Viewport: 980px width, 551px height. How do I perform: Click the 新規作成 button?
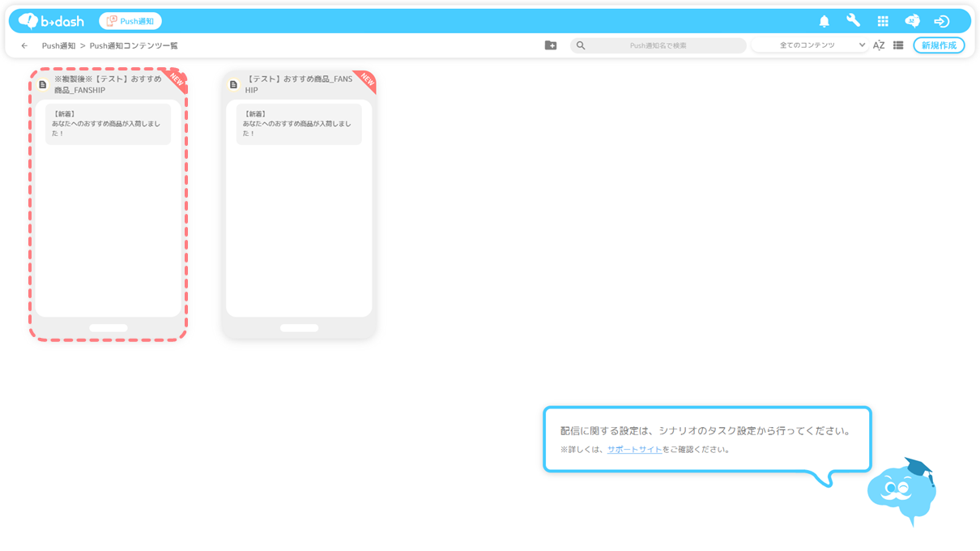pos(939,45)
